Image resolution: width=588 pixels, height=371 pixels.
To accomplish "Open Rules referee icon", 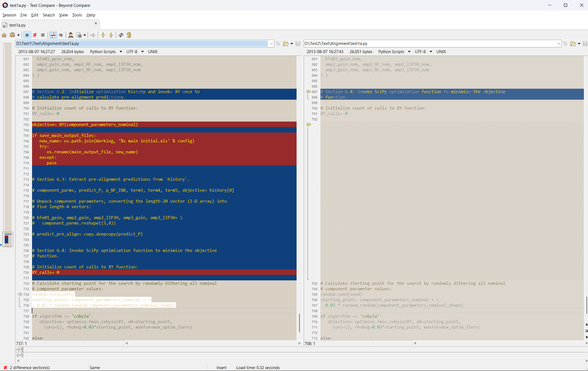I will pyautogui.click(x=71, y=35).
